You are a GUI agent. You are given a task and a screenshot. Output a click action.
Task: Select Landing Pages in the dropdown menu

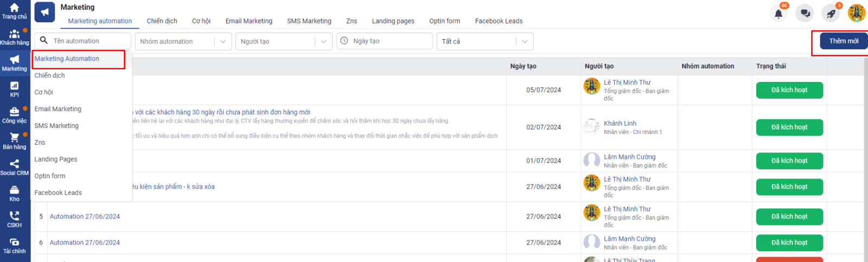tap(56, 159)
